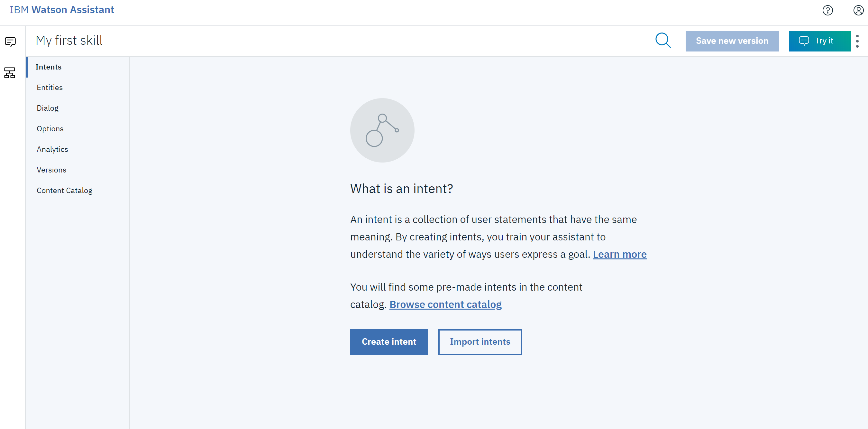The image size is (868, 429).
Task: Open the user profile icon
Action: [x=858, y=10]
